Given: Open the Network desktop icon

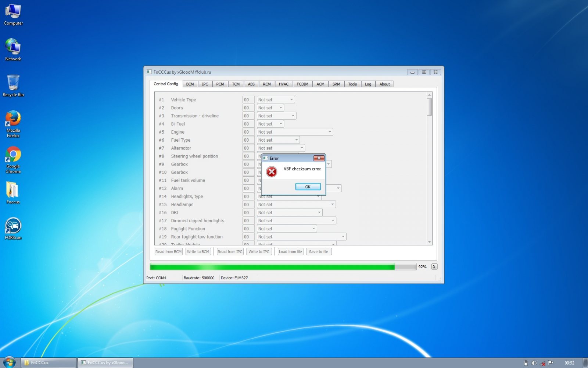Looking at the screenshot, I should (13, 50).
